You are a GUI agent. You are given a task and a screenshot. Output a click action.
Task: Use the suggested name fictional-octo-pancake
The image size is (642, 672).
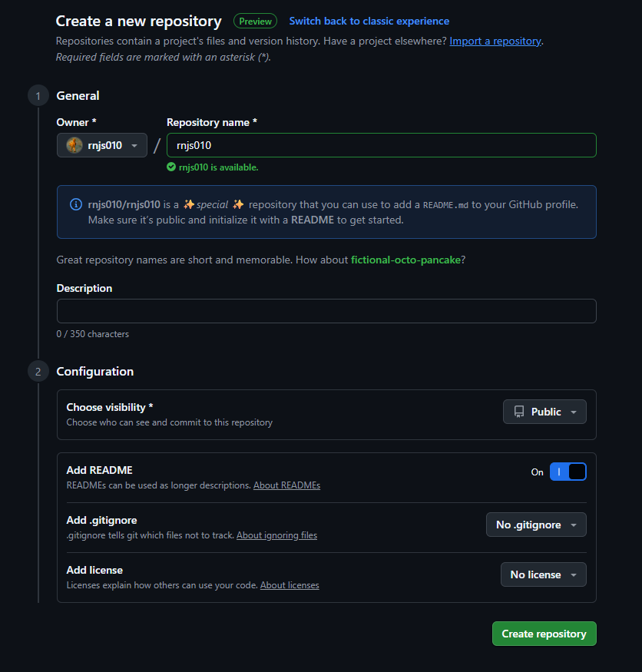tap(405, 260)
